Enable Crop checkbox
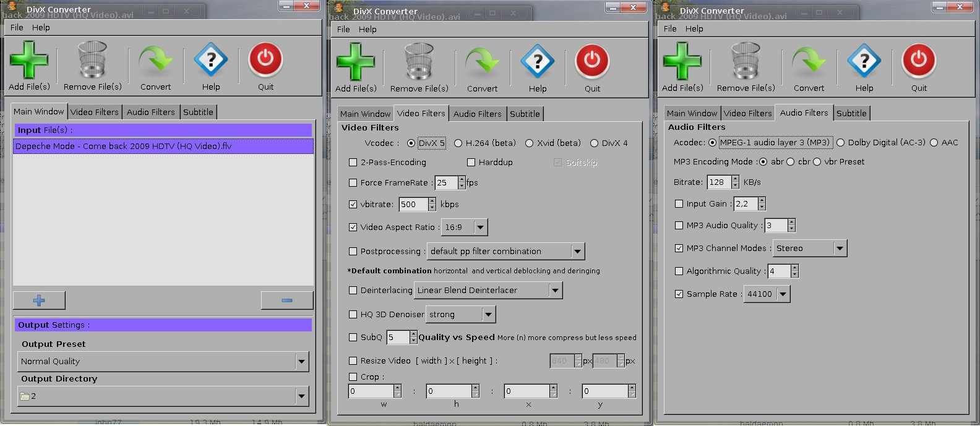Viewport: 980px width, 426px height. 353,377
